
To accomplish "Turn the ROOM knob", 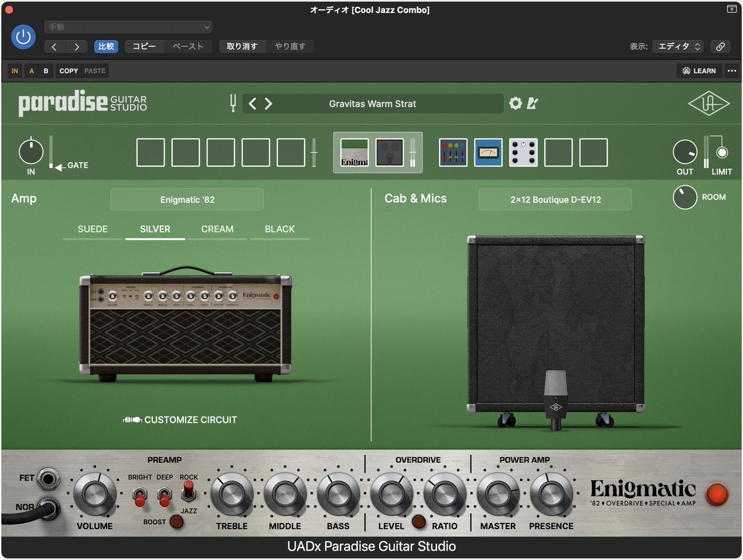I will click(685, 197).
